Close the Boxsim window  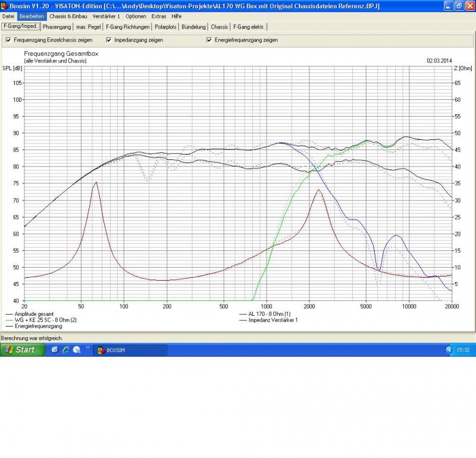click(x=470, y=6)
